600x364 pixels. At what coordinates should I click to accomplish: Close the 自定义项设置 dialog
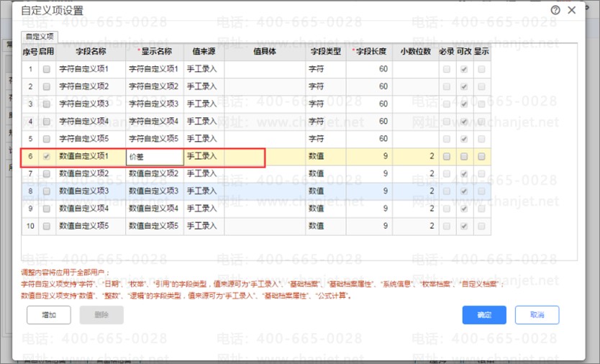click(572, 10)
